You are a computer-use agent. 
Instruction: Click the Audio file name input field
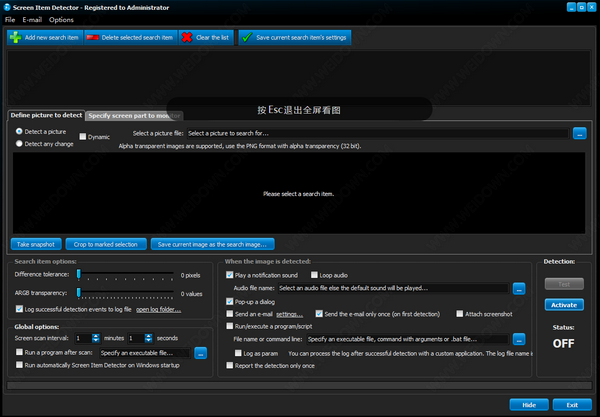(393, 288)
